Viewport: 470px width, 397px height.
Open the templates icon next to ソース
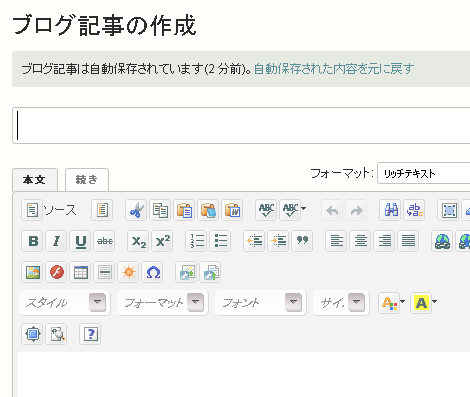click(102, 210)
